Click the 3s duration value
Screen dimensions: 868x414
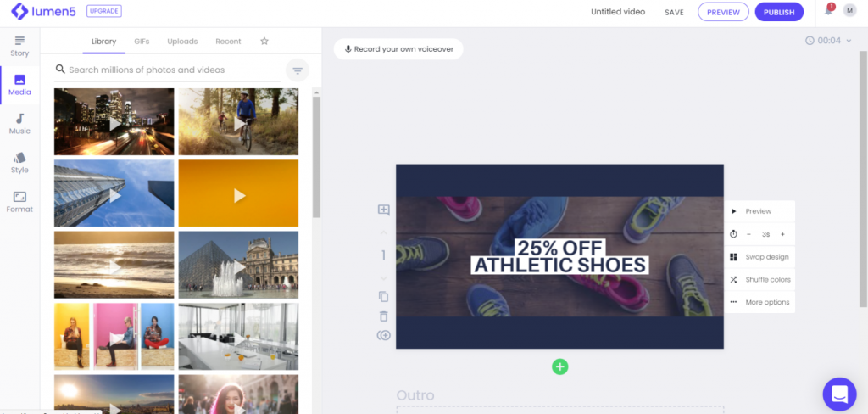click(x=765, y=234)
